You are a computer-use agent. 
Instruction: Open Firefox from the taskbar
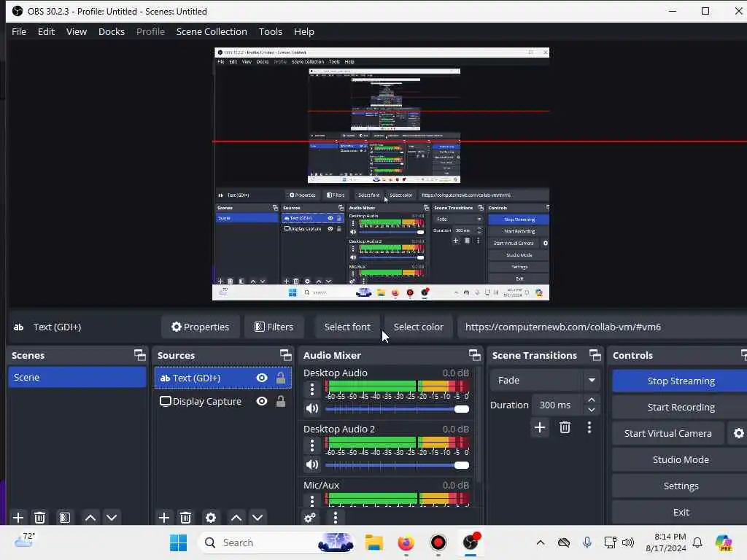tap(406, 542)
